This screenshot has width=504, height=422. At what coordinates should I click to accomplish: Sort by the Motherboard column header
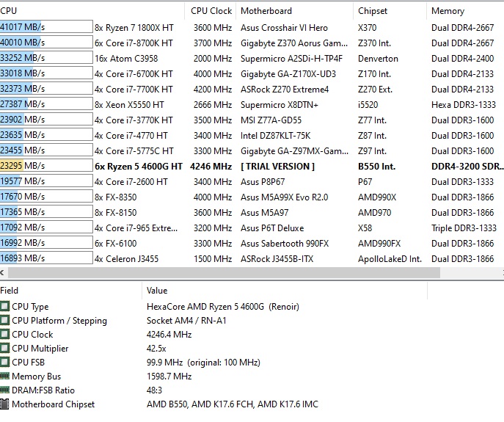(294, 10)
